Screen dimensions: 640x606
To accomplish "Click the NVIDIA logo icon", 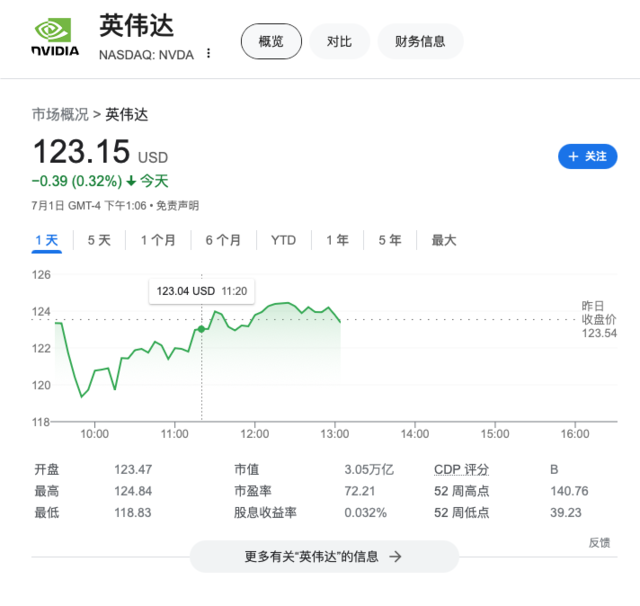I will [x=55, y=37].
